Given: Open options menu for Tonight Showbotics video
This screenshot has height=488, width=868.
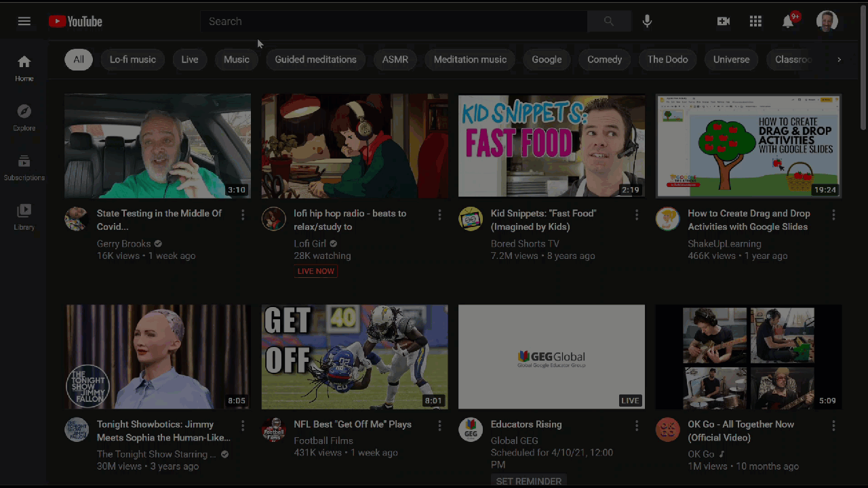Looking at the screenshot, I should [x=243, y=426].
